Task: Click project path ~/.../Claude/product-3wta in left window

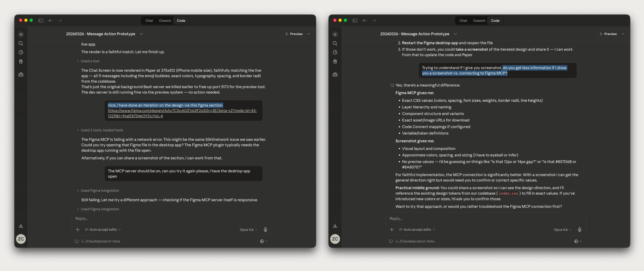Action: tap(97, 241)
